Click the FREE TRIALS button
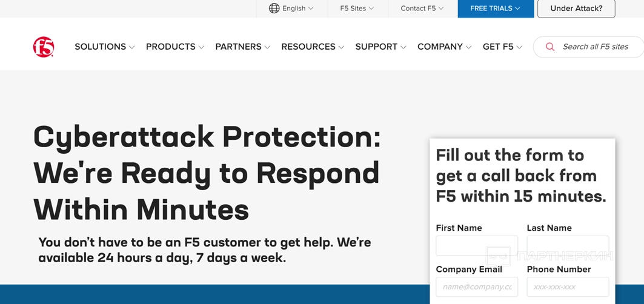The height and width of the screenshot is (304, 644). tap(495, 8)
